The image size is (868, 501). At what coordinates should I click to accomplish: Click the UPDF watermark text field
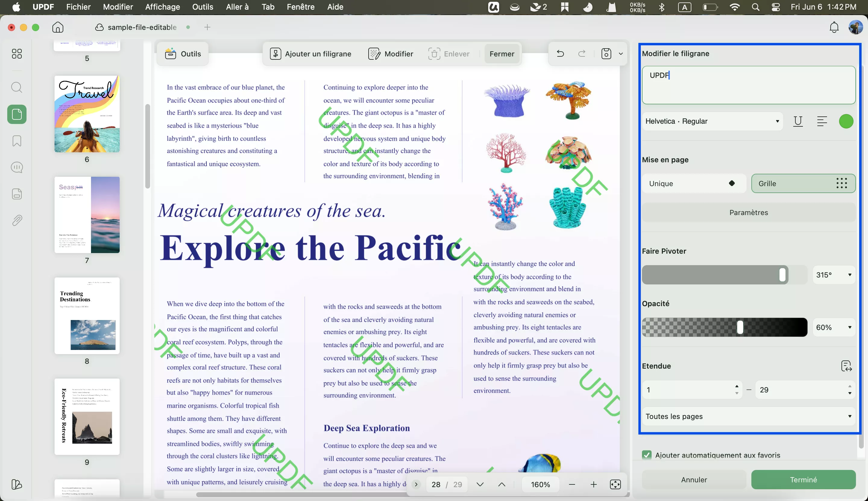[x=749, y=85]
